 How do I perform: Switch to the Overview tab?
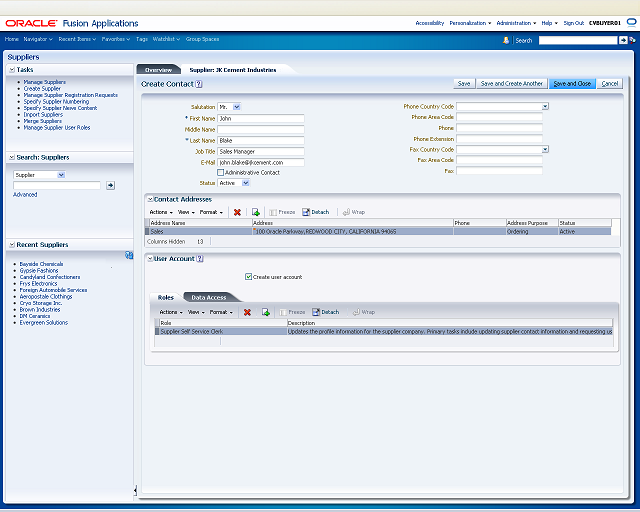[x=159, y=70]
